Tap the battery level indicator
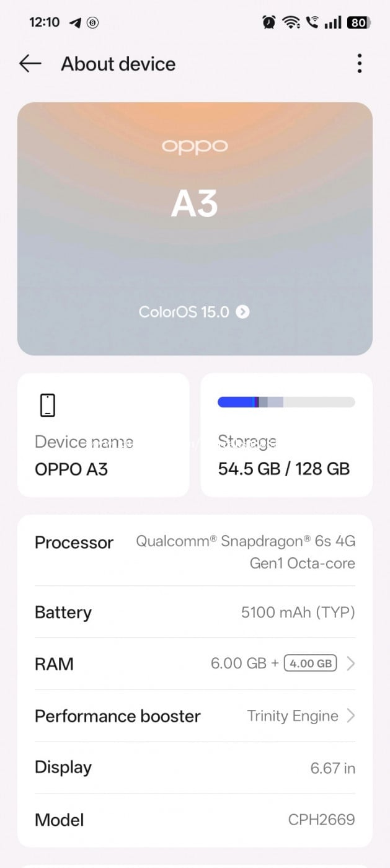390x868 pixels. point(359,22)
